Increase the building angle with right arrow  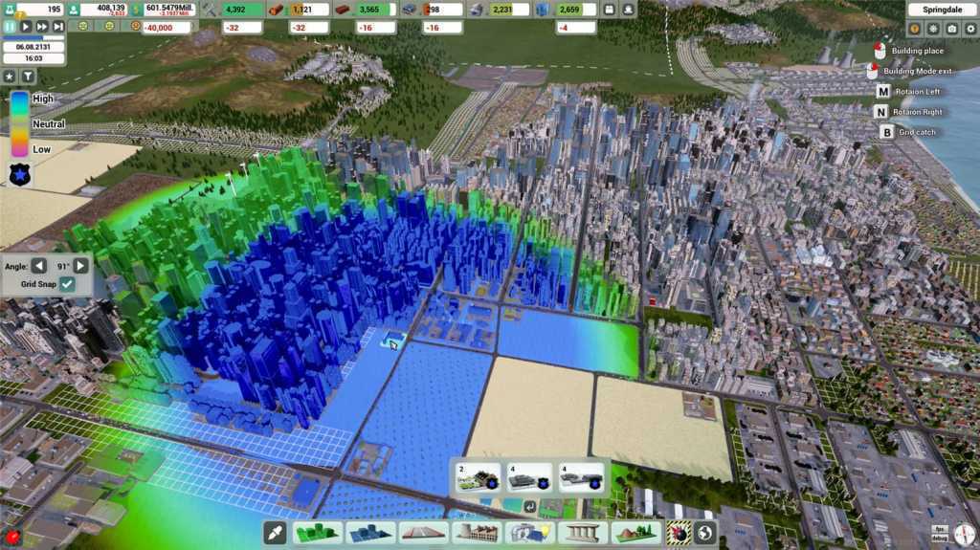(x=81, y=266)
